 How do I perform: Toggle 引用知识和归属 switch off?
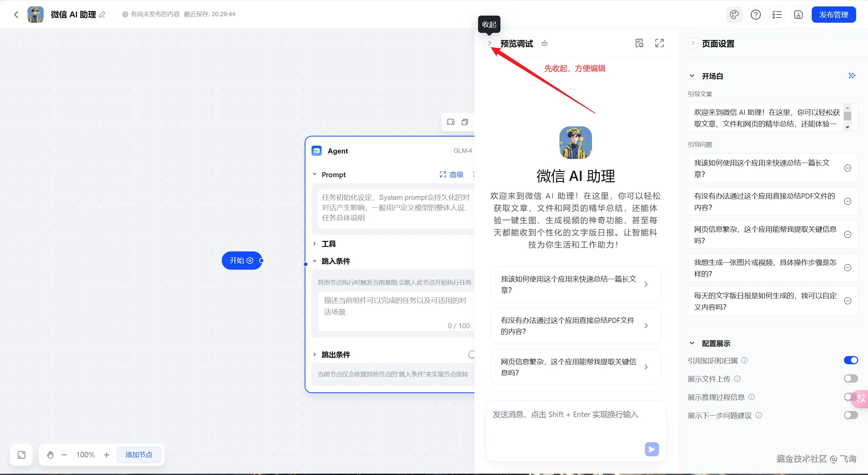tap(851, 360)
